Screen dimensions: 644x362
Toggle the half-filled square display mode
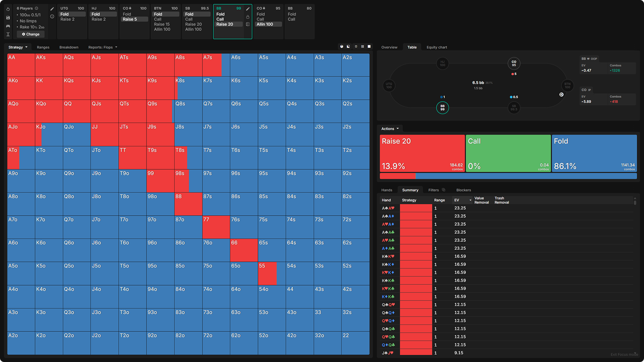click(x=349, y=47)
